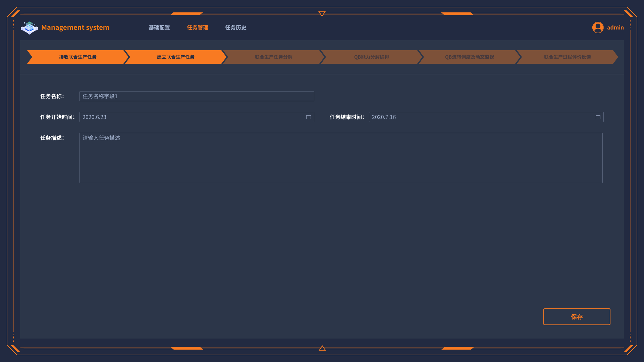This screenshot has height=362, width=644.
Task: Click the Management system title text
Action: tap(75, 27)
